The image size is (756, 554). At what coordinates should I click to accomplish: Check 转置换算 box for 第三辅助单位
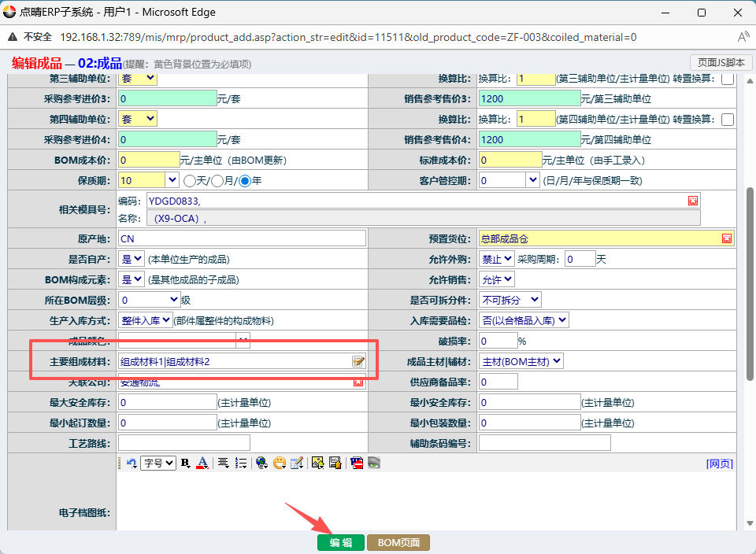pyautogui.click(x=728, y=79)
